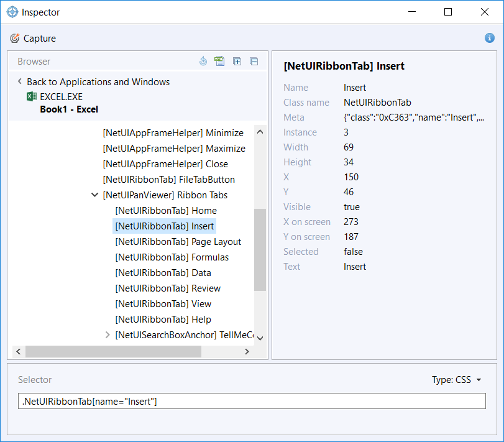Click the Instance value 3
Image resolution: width=504 pixels, height=442 pixels.
[x=346, y=132]
